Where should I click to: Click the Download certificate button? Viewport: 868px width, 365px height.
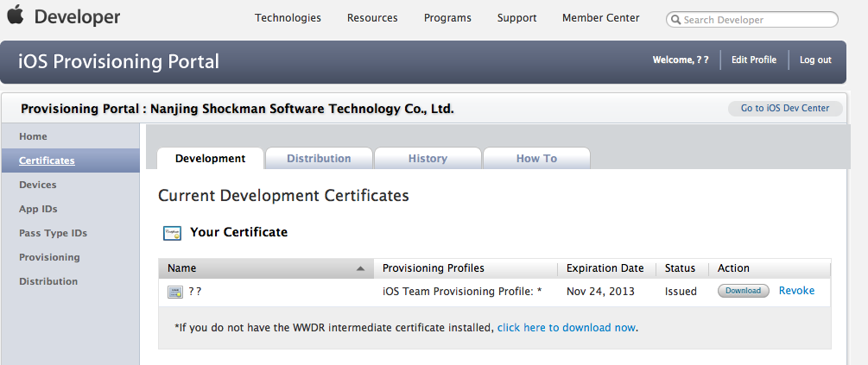(x=743, y=291)
